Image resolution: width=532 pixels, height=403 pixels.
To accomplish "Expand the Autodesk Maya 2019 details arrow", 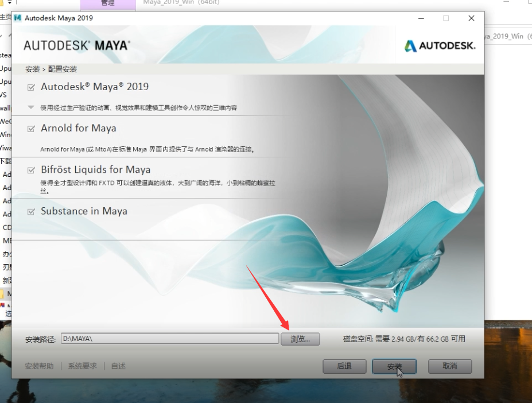I will (31, 107).
